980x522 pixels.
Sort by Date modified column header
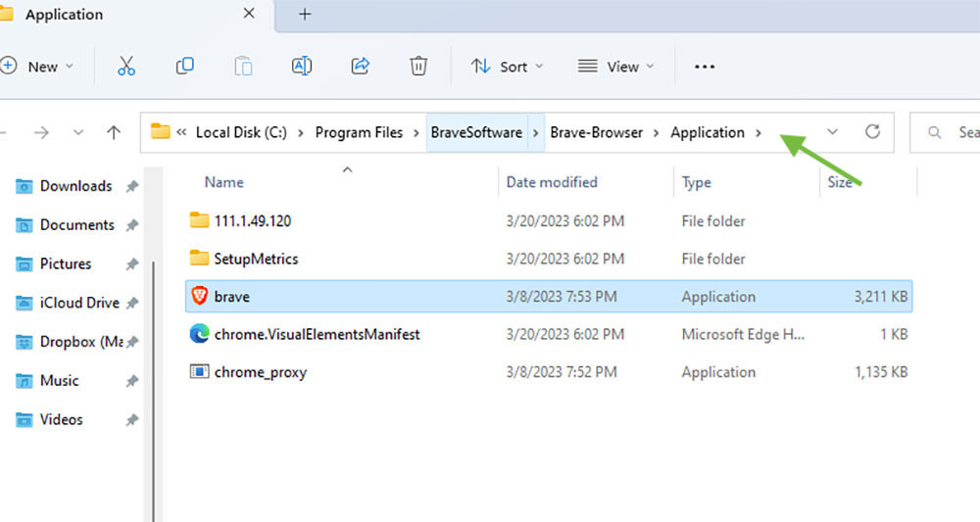(552, 182)
